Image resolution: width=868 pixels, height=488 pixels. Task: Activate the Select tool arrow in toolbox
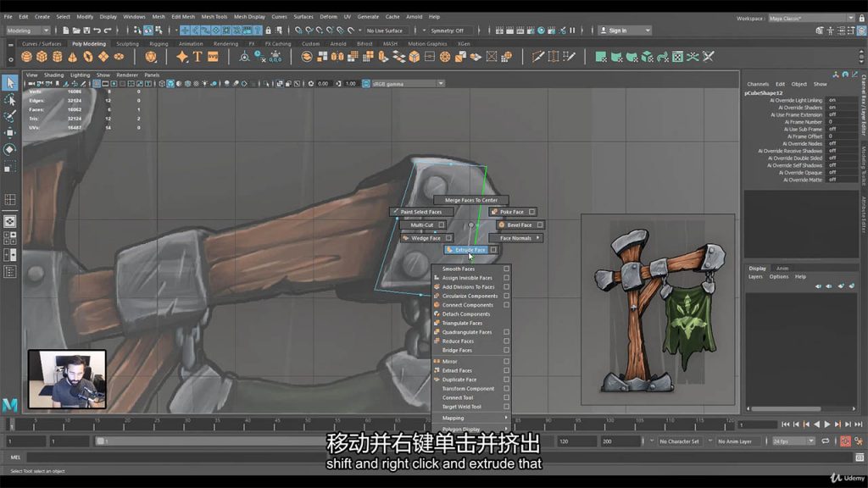coord(9,83)
